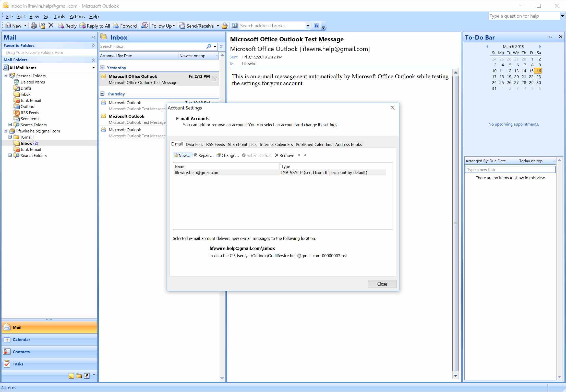Open the Deleted Items folder
566x392 pixels.
pyautogui.click(x=33, y=82)
